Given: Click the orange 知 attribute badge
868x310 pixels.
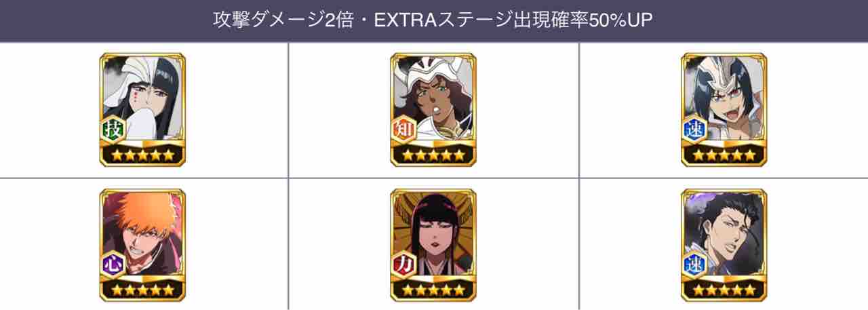Looking at the screenshot, I should point(403,128).
